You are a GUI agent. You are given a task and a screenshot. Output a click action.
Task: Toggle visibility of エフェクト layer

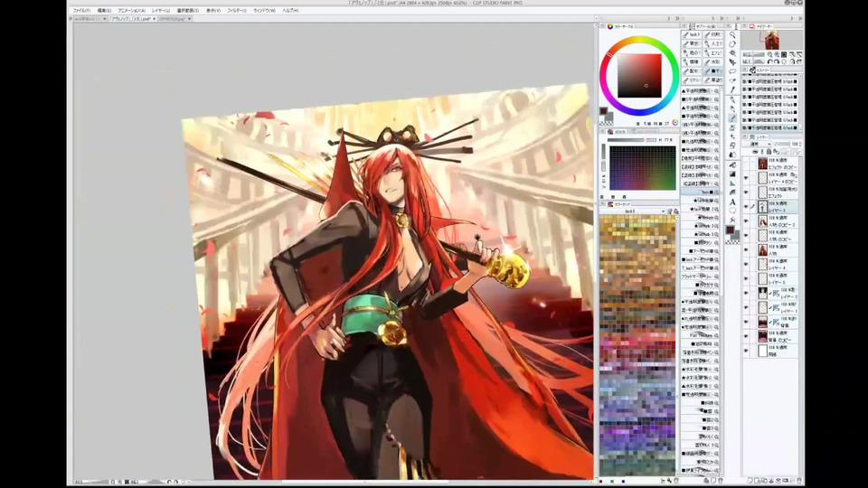746,192
